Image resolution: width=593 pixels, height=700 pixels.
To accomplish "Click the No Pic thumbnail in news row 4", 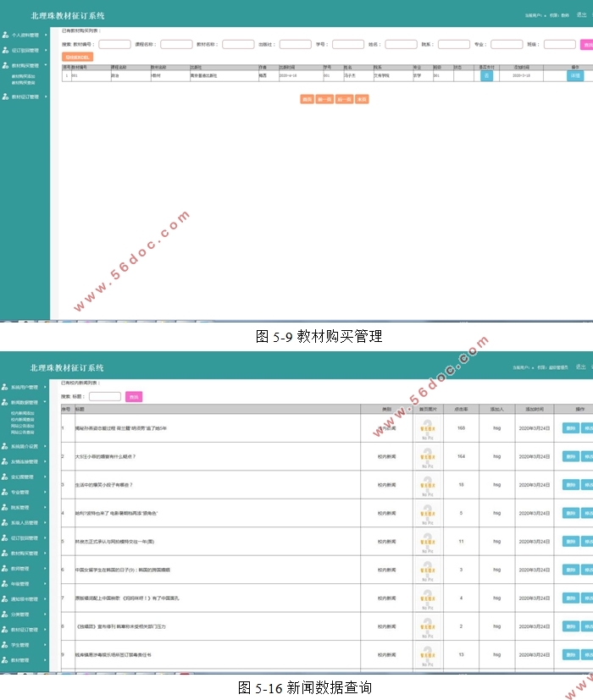I will tap(428, 514).
